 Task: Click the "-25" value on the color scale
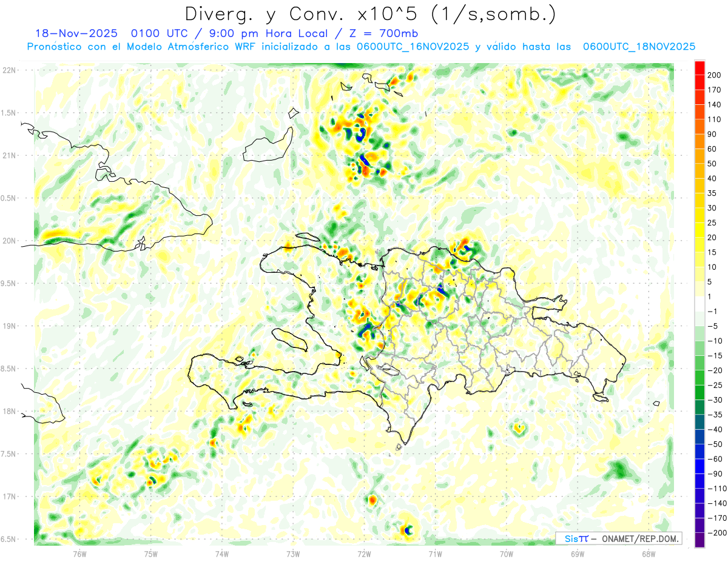716,385
